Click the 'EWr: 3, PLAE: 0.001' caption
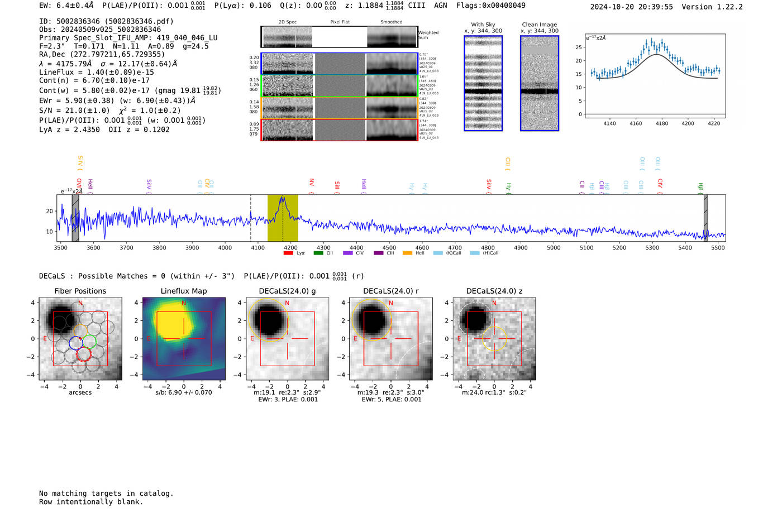Viewport: 782px width, 532px height. point(288,400)
